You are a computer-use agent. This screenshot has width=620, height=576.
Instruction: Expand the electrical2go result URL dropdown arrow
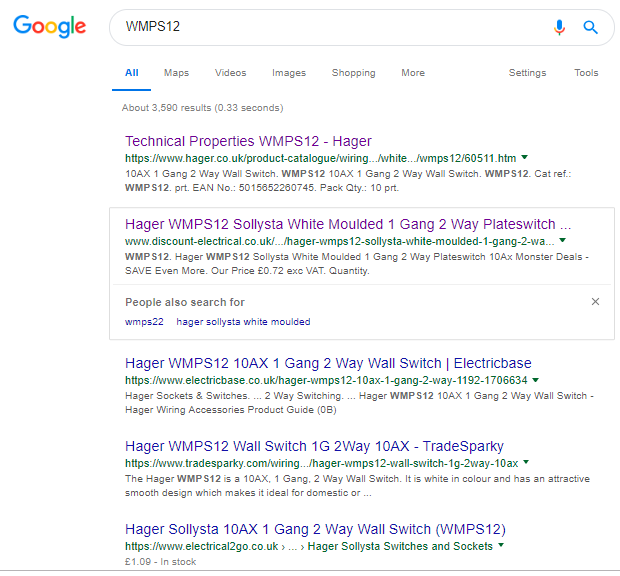[x=502, y=546]
